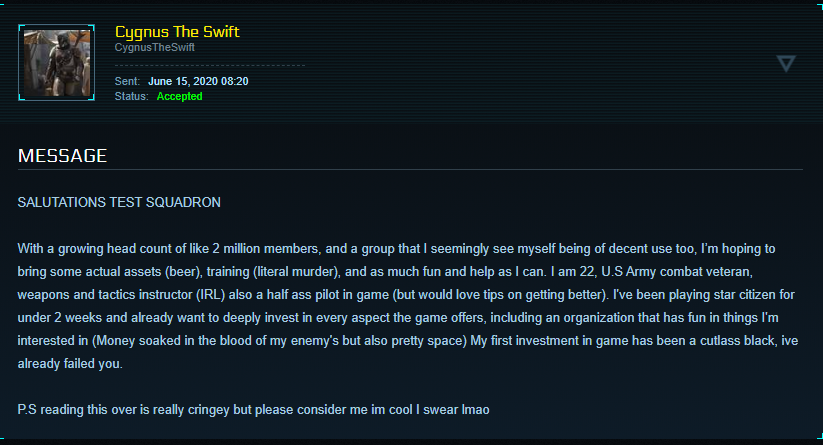823x445 pixels.
Task: Click the top-right corner bracket of the panel
Action: [818, 4]
